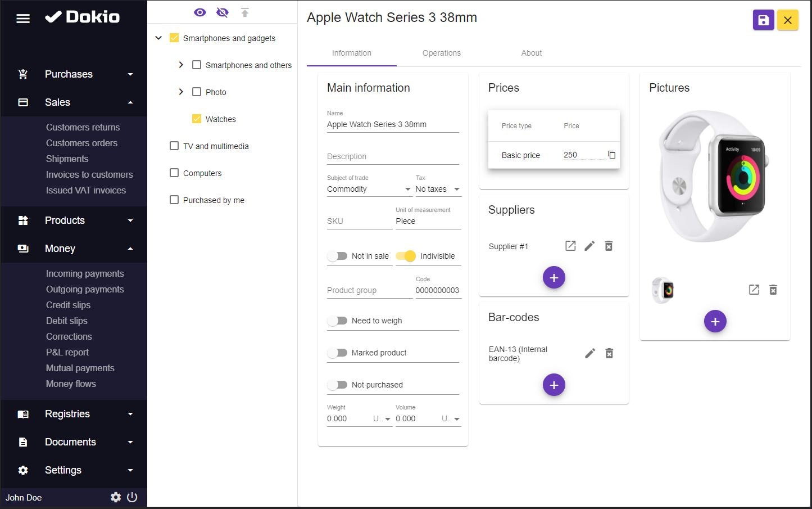
Task: Open the Tax dropdown
Action: click(x=438, y=189)
